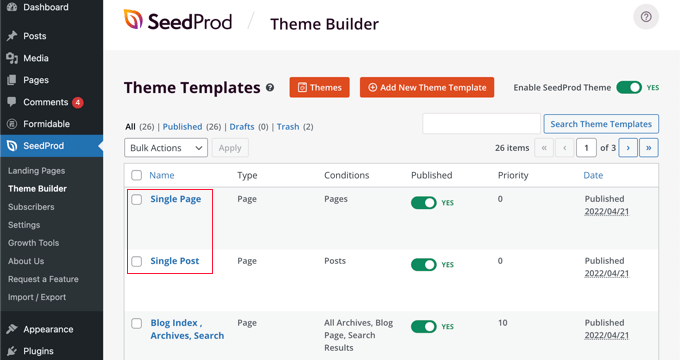Open Landing Pages submenu item
Viewport: 680px width, 360px height.
36,171
